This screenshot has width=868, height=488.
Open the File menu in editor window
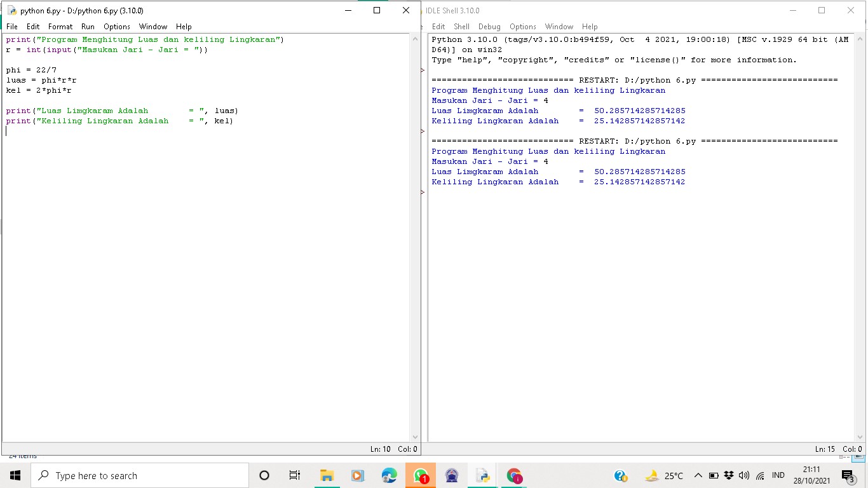click(12, 27)
